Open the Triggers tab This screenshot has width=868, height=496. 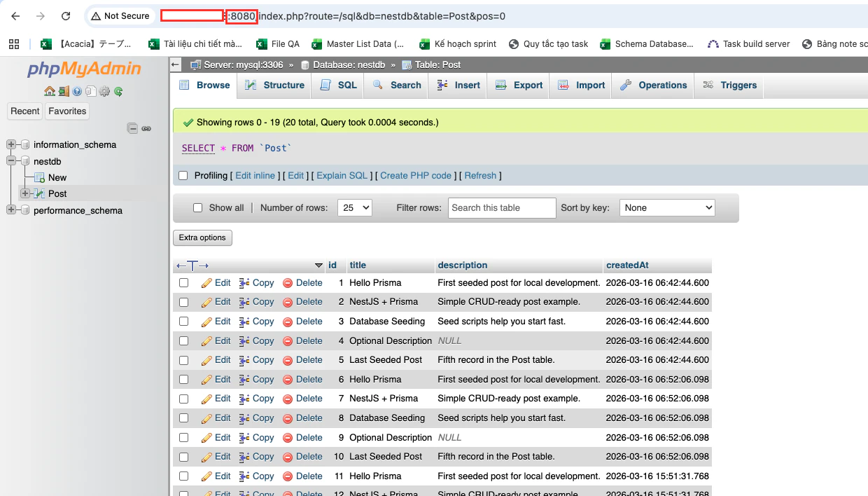click(x=730, y=85)
